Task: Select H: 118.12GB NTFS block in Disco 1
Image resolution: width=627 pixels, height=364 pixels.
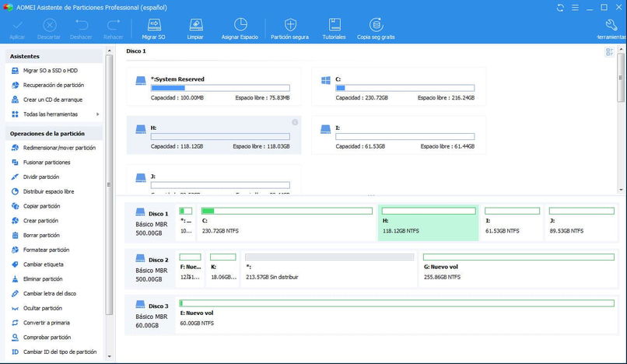Action: (x=429, y=222)
